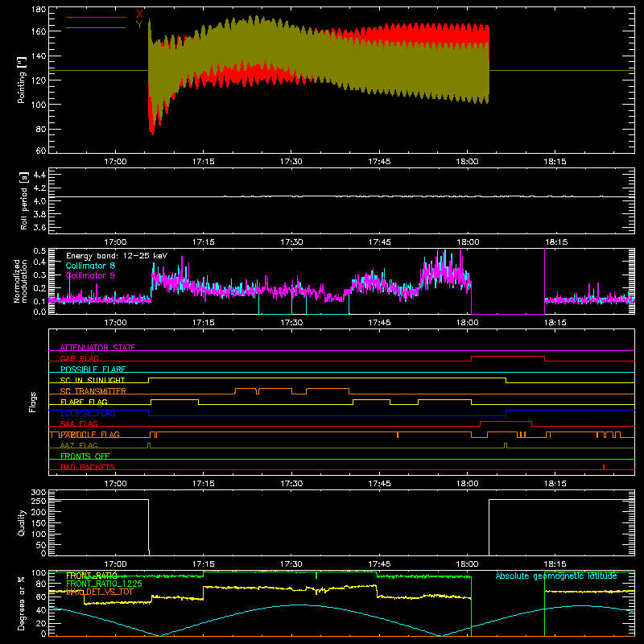The height and width of the screenshot is (644, 644).
Task: Click the 'BAD_PACKETS' flag label
Action: pyautogui.click(x=88, y=467)
